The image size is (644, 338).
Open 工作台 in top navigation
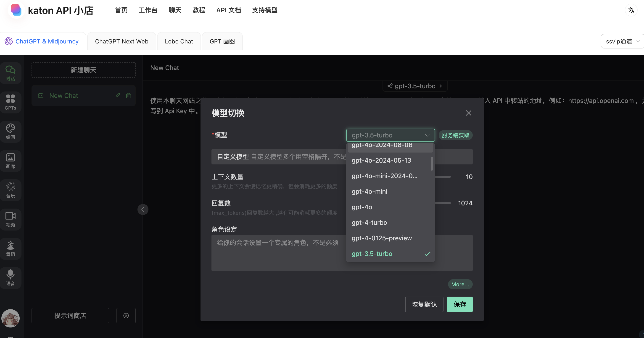pos(148,10)
